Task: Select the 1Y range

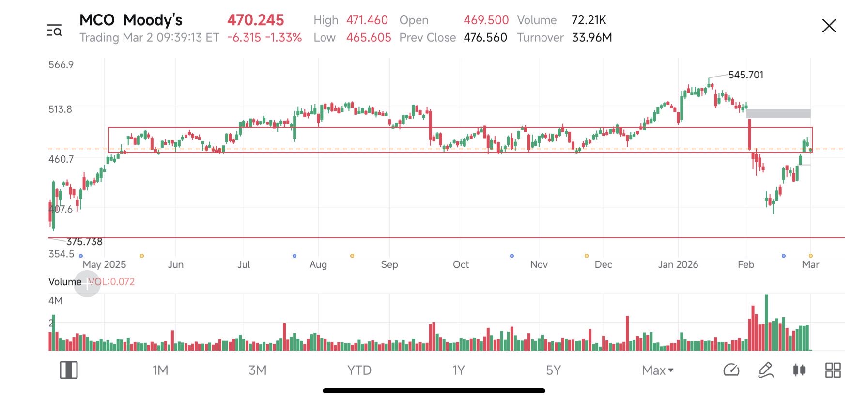Action: point(458,370)
